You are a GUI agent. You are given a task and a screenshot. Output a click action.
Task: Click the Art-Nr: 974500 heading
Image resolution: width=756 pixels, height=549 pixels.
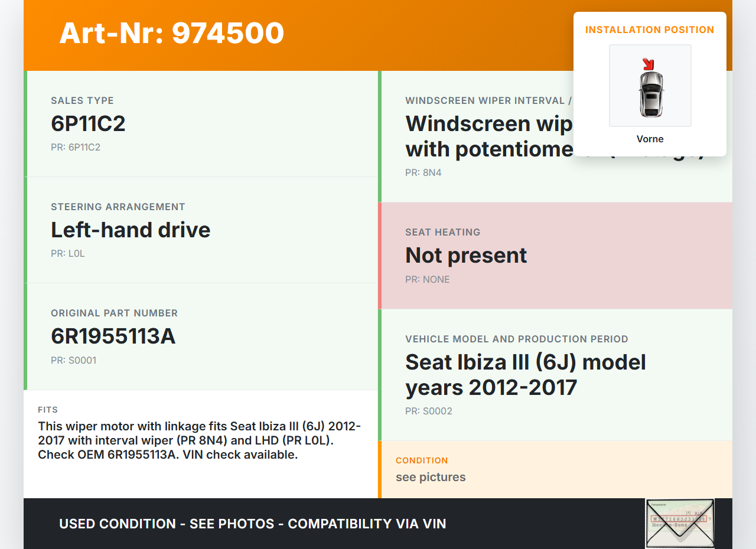click(x=171, y=33)
